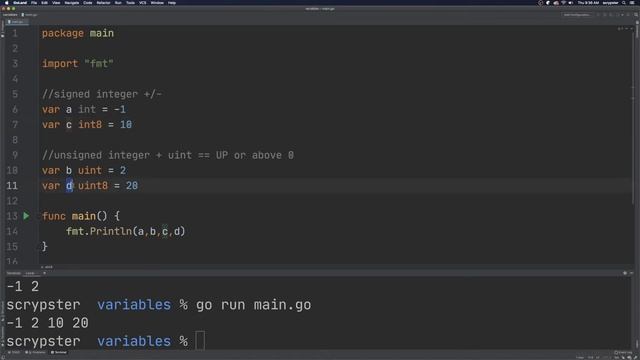
Task: Click the 'package main' declaration on line 1
Action: [x=78, y=33]
